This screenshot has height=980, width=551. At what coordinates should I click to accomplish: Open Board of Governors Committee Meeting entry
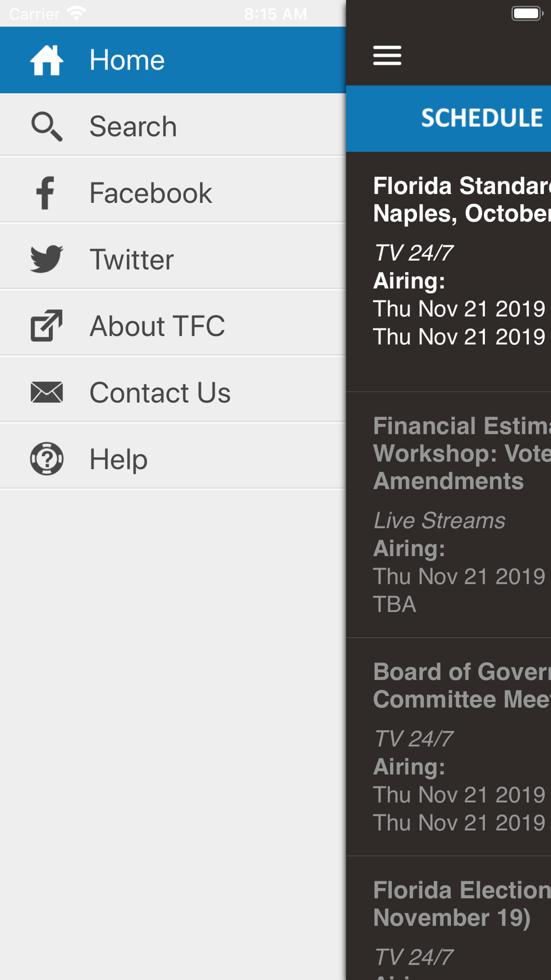(x=449, y=747)
